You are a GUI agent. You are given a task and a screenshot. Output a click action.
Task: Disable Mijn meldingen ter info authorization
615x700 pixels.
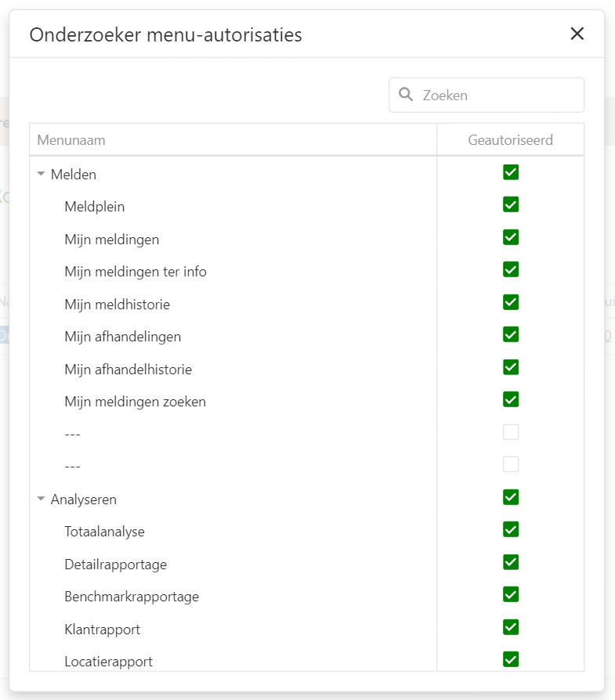coord(511,270)
